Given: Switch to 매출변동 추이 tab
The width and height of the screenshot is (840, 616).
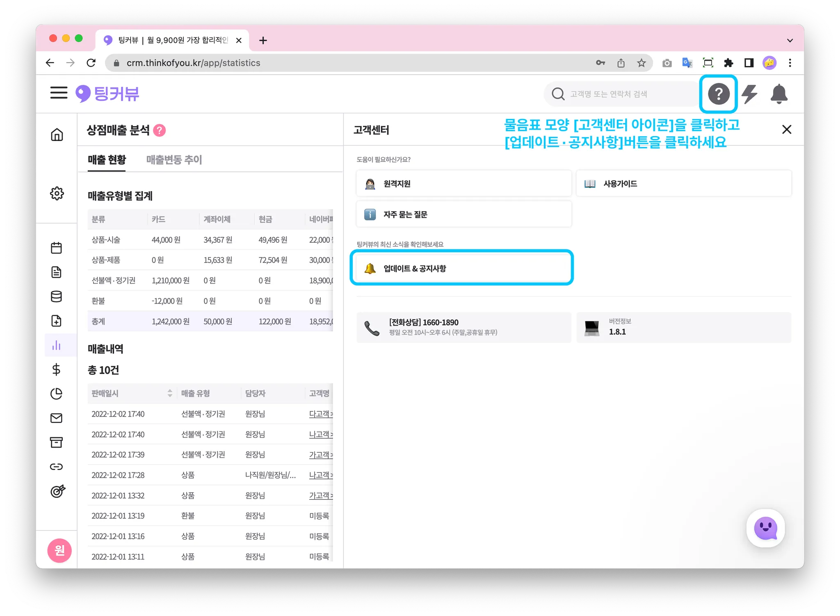Looking at the screenshot, I should click(174, 160).
